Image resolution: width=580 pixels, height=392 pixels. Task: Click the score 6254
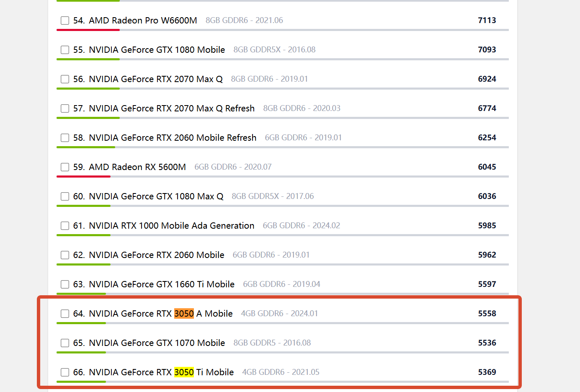pos(487,138)
